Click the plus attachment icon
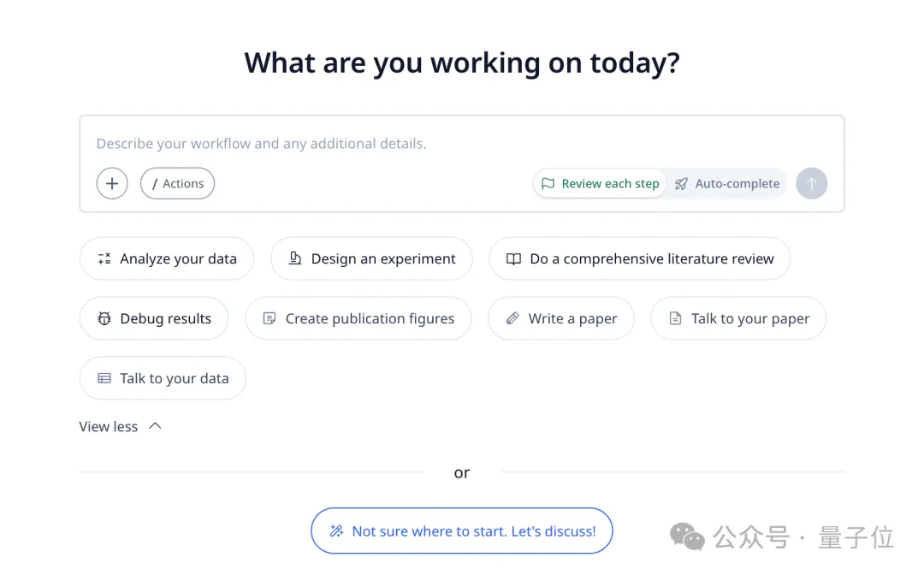 pos(112,183)
